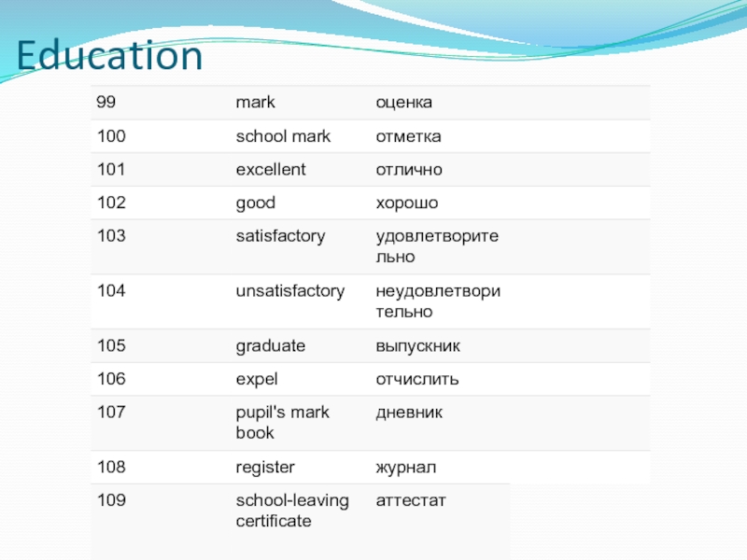Image resolution: width=747 pixels, height=560 pixels.
Task: Click the number cell '106'
Action: 111,379
